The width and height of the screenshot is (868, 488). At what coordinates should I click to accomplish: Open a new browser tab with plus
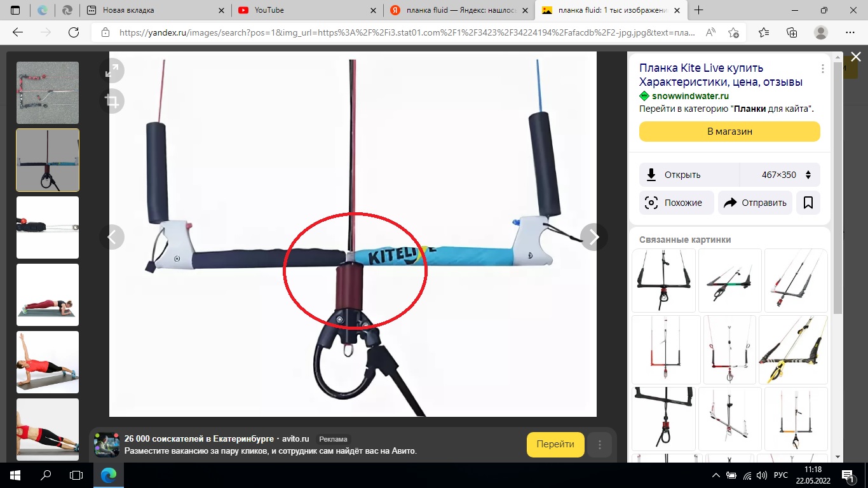click(699, 10)
